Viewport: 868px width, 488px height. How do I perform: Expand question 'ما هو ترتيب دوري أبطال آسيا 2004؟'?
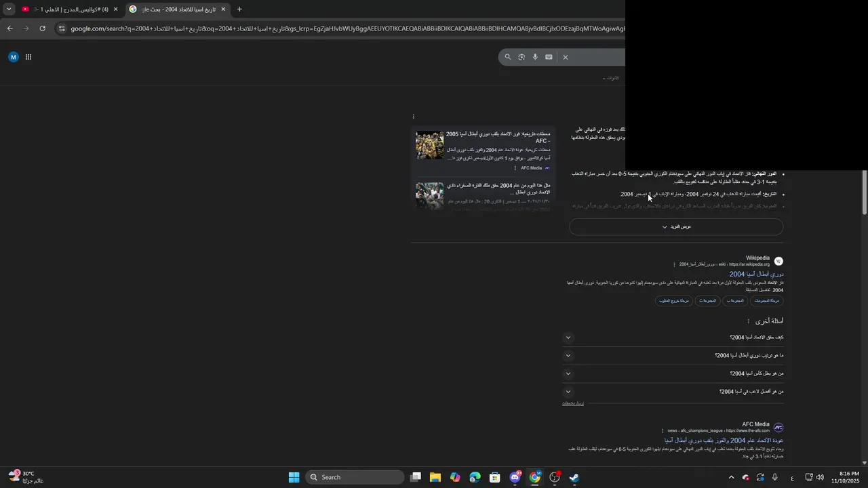(x=673, y=355)
